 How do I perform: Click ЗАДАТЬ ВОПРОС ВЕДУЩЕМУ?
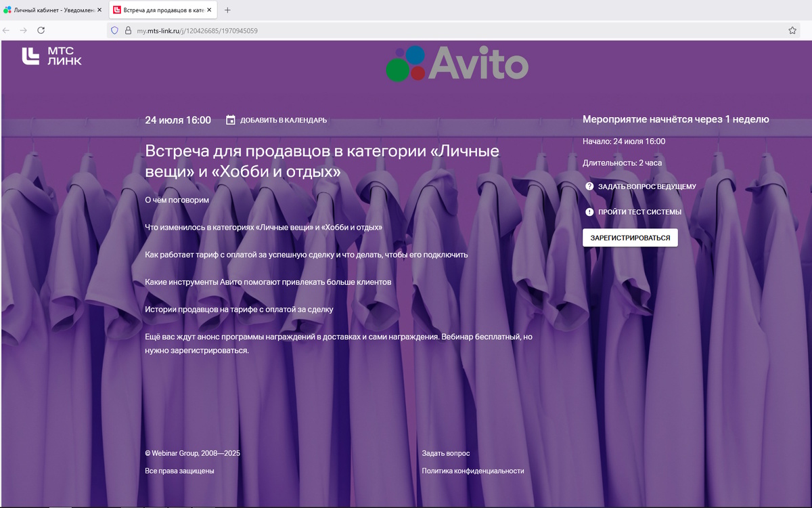(x=647, y=186)
